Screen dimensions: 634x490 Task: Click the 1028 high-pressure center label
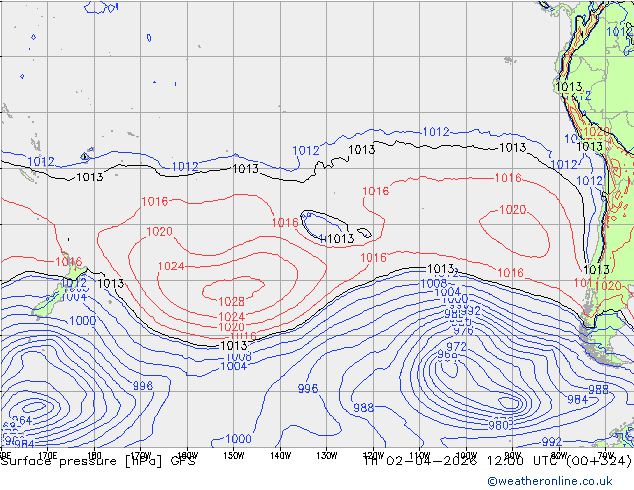click(231, 302)
